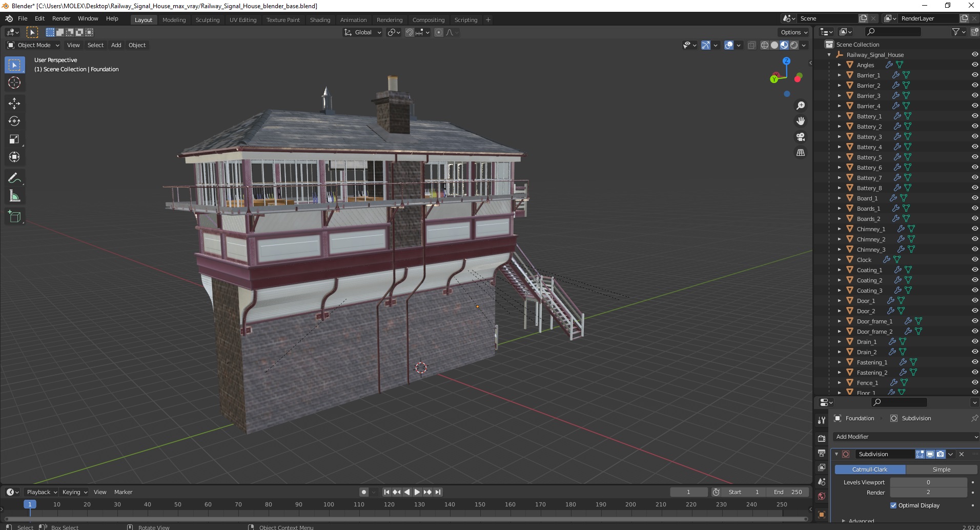The image size is (980, 530).
Task: Open the Render menu
Action: click(x=61, y=18)
